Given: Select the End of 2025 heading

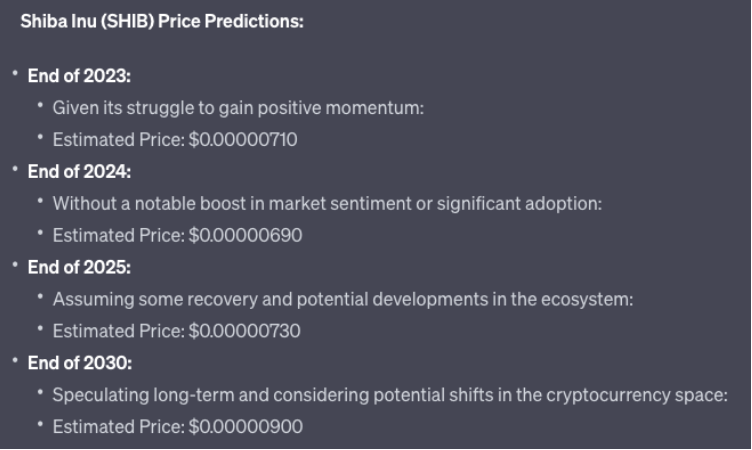Looking at the screenshot, I should click(x=79, y=267).
